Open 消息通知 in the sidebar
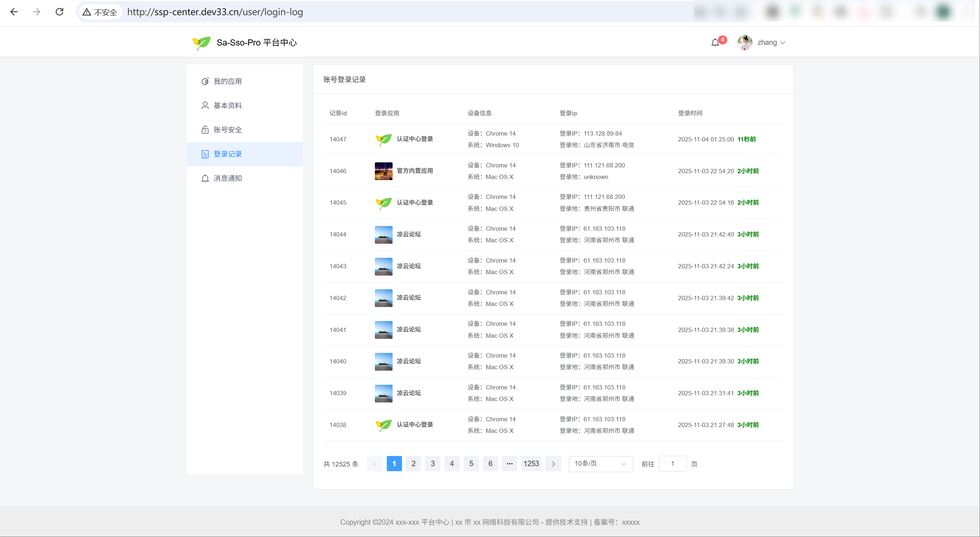The image size is (980, 537). [227, 178]
